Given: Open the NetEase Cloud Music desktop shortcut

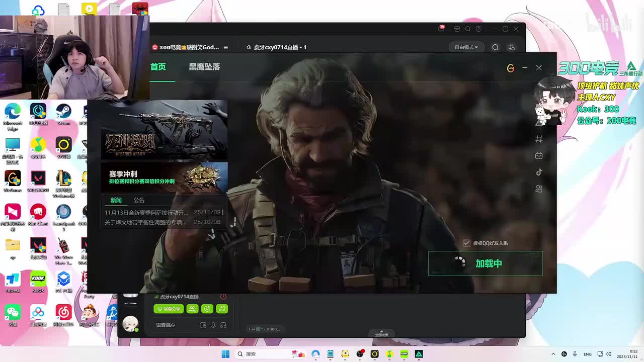Looking at the screenshot, I should (x=63, y=316).
